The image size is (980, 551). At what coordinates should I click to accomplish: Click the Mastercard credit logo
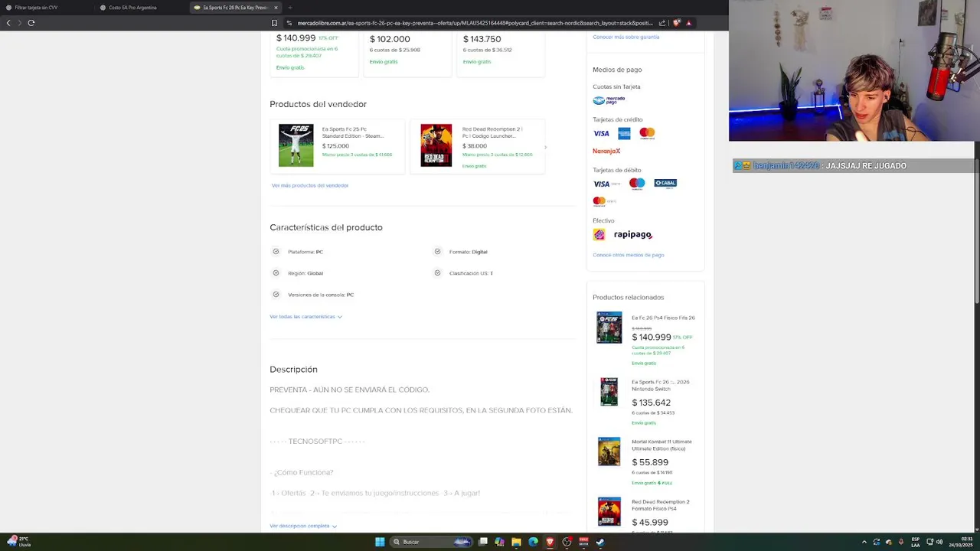pos(647,133)
